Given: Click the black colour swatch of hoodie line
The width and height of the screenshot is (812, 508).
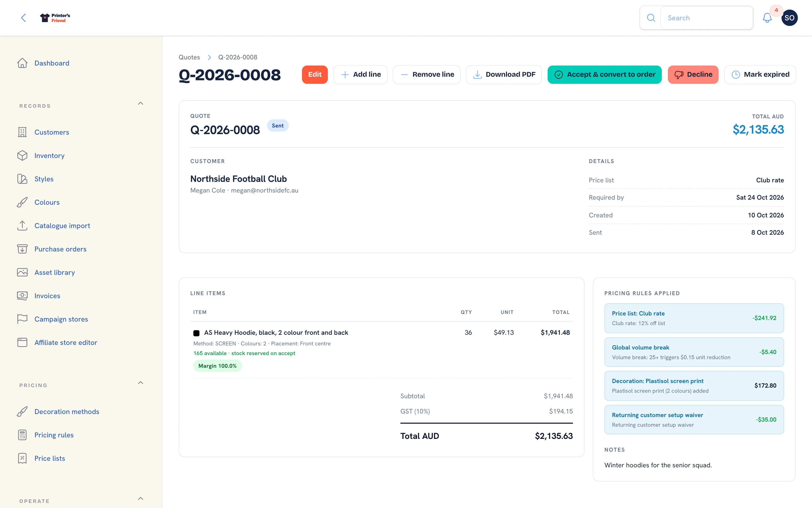Looking at the screenshot, I should 196,333.
